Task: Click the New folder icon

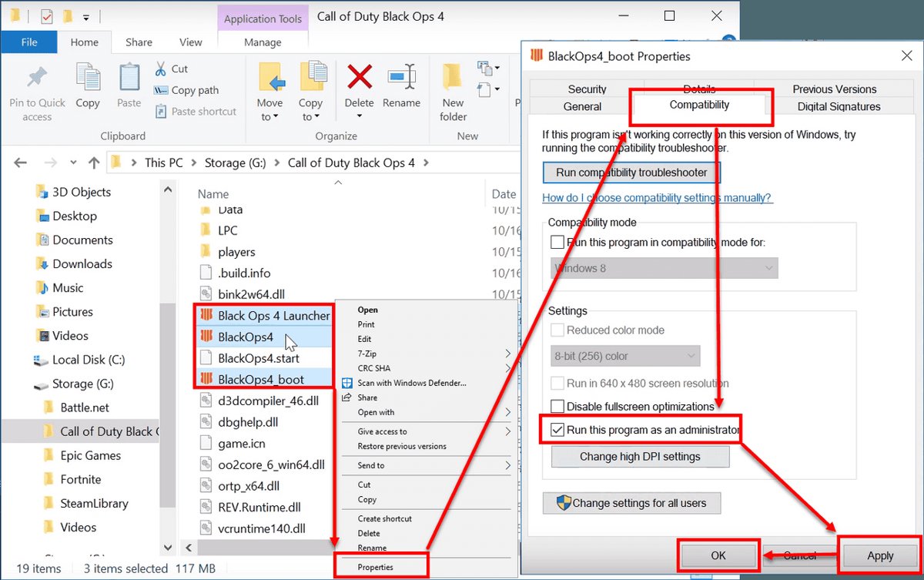Action: [453, 78]
